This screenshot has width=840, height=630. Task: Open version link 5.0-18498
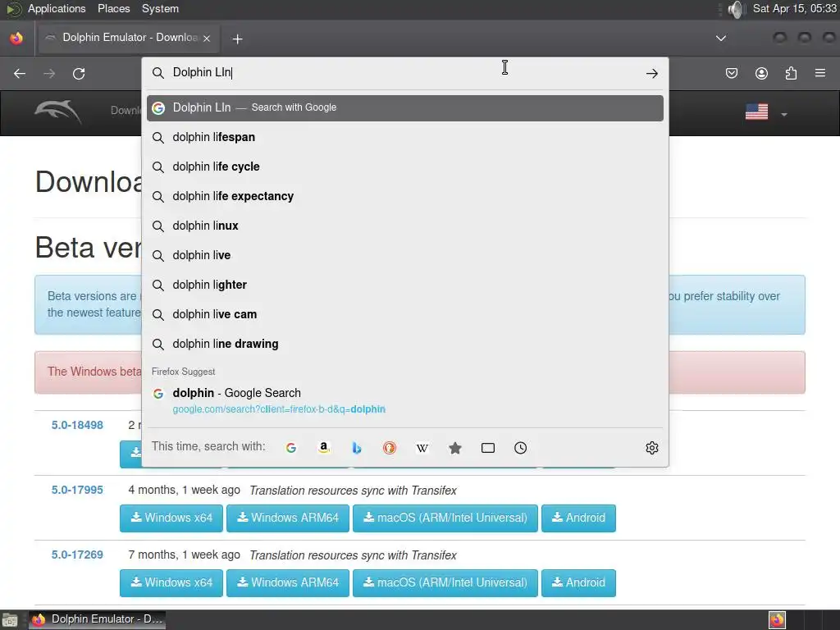coord(77,425)
